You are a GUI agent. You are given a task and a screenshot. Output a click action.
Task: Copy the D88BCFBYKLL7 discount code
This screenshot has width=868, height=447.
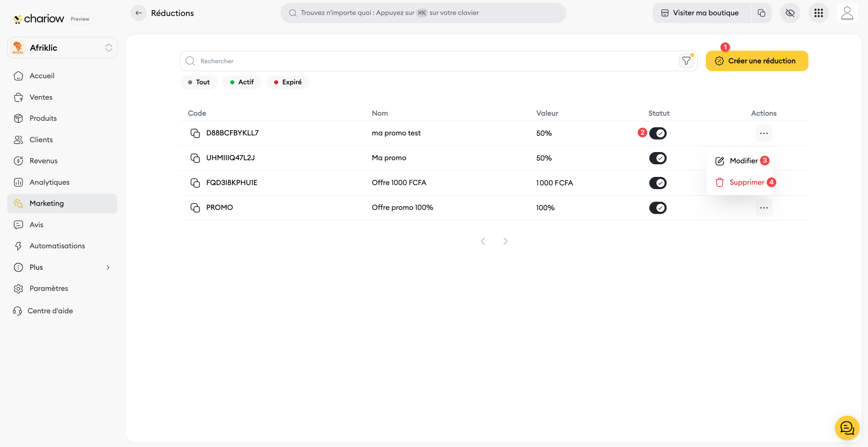click(x=195, y=133)
